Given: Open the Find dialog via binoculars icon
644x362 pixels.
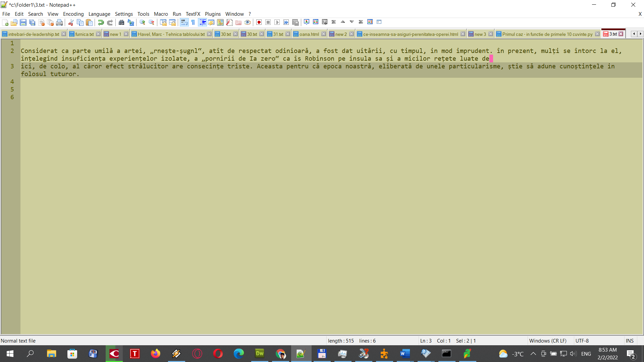Looking at the screenshot, I should tap(121, 22).
